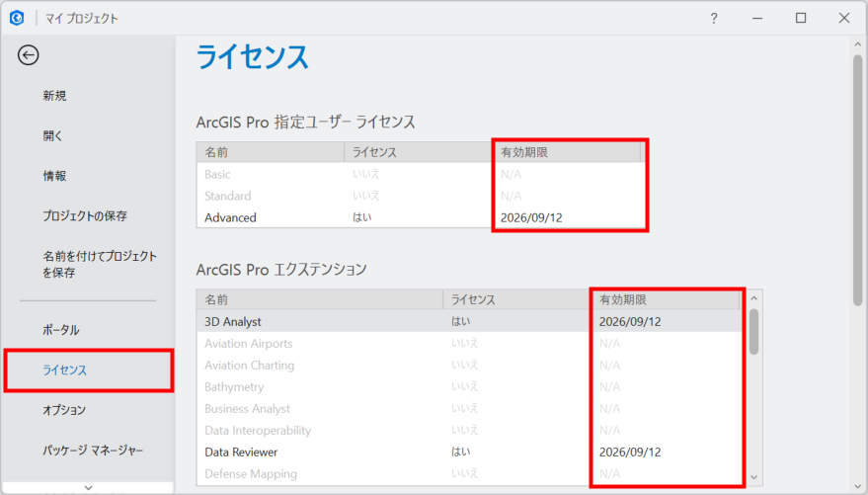The image size is (868, 495).
Task: Click 名前を付けてプロジェクトを保存 item
Action: pyautogui.click(x=100, y=264)
